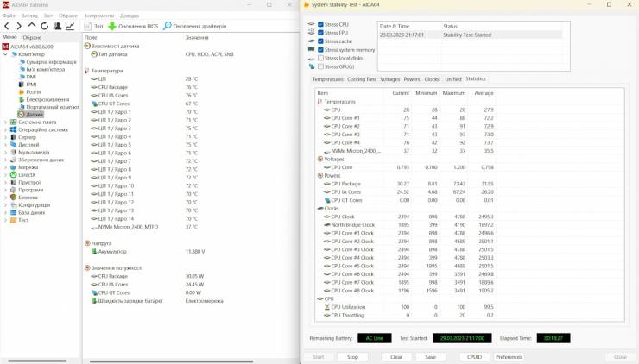Expand the Операційна система tree node

point(6,130)
